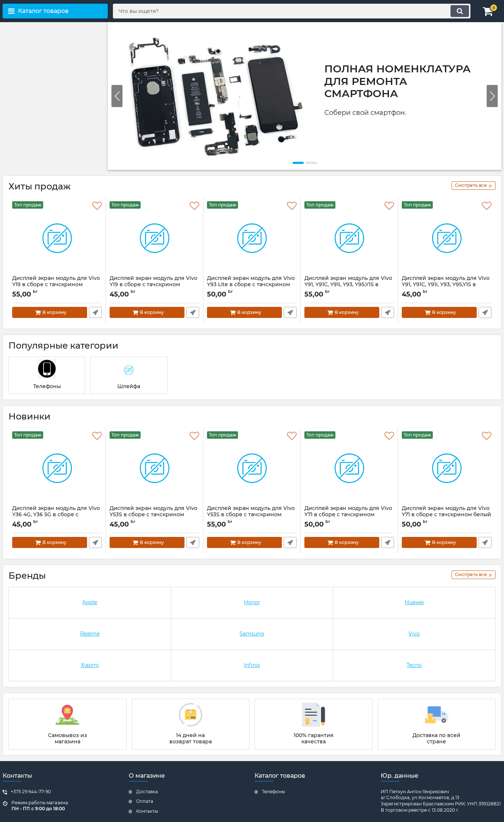Open the Apple brand link
Image resolution: width=504 pixels, height=822 pixels.
click(x=90, y=602)
